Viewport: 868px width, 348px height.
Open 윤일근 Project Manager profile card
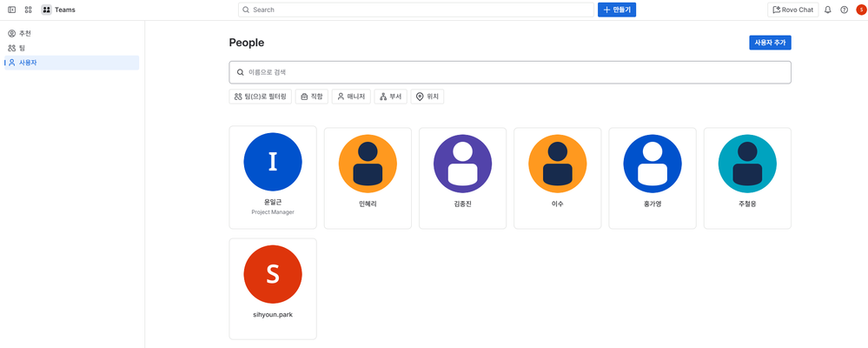273,177
